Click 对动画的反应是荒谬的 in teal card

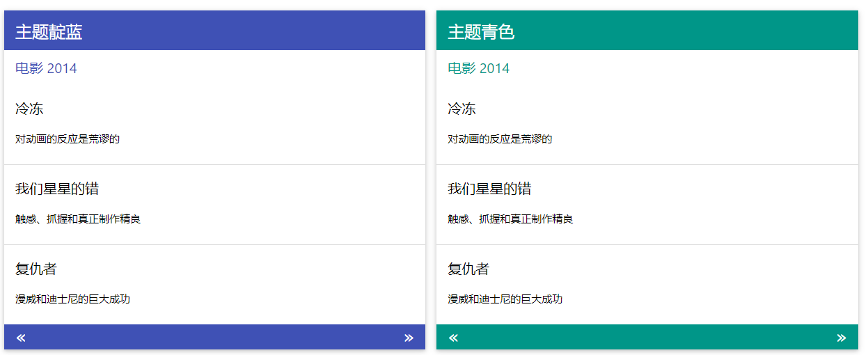500,139
